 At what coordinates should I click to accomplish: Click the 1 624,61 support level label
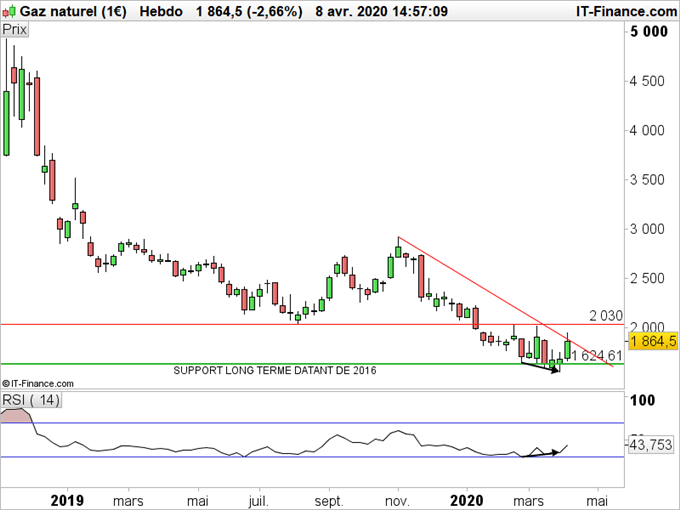click(597, 356)
